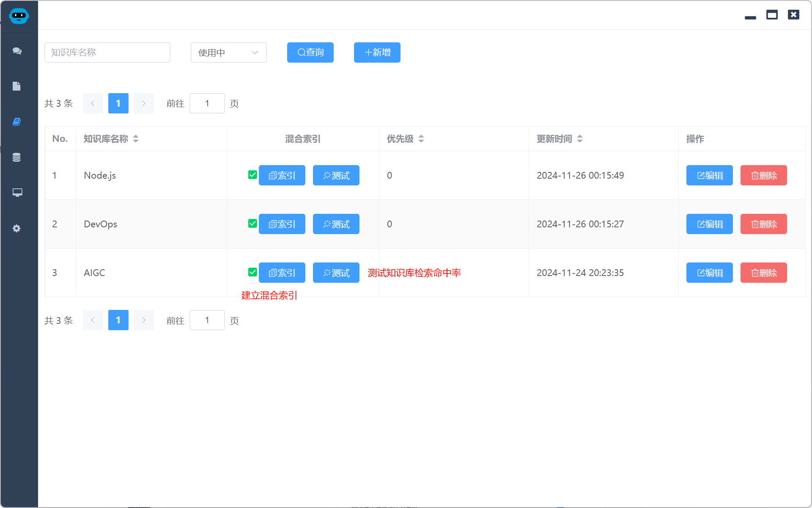Sort by 优先级 column arrows
812x508 pixels.
click(421, 139)
